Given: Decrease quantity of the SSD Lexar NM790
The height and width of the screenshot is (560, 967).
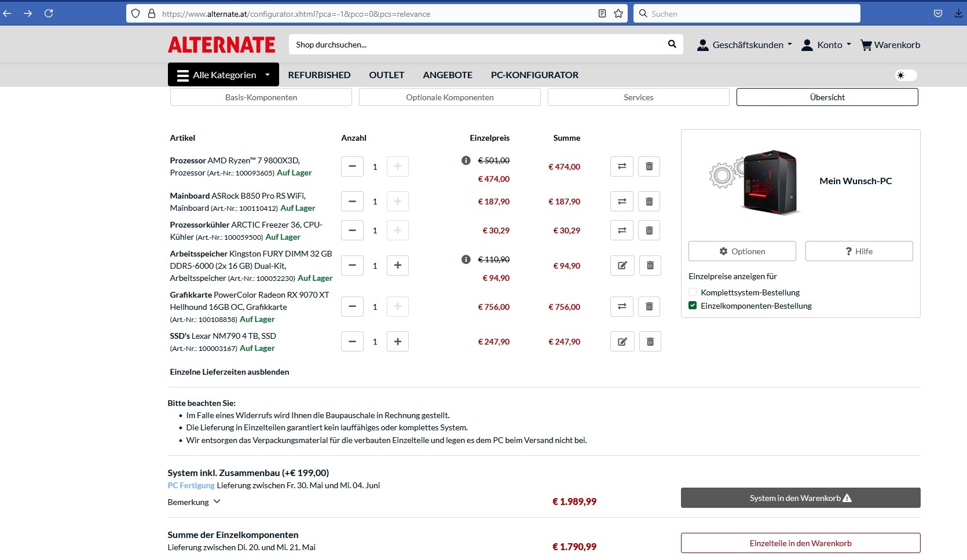Looking at the screenshot, I should (x=352, y=342).
